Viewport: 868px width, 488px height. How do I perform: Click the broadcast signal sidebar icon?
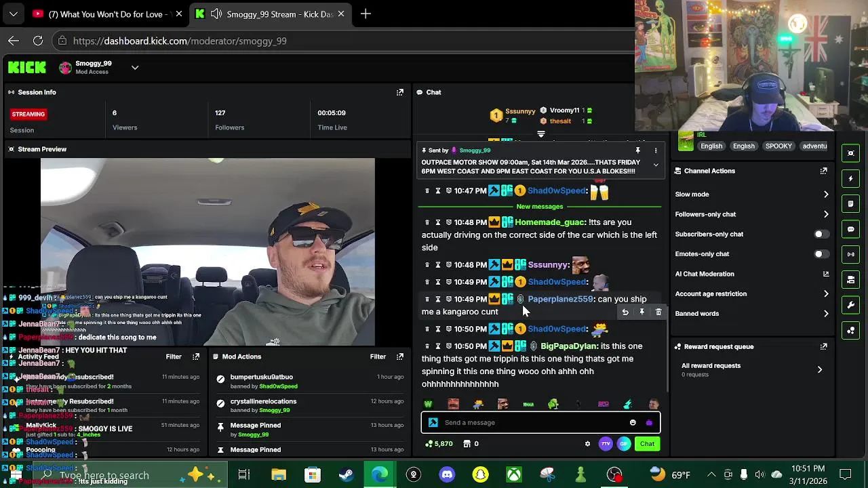click(x=851, y=254)
